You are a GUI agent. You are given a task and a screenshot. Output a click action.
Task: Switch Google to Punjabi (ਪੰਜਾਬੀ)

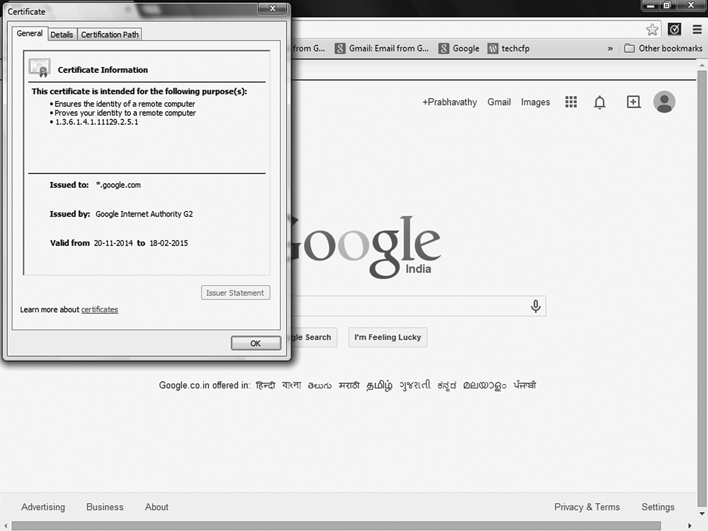(525, 385)
